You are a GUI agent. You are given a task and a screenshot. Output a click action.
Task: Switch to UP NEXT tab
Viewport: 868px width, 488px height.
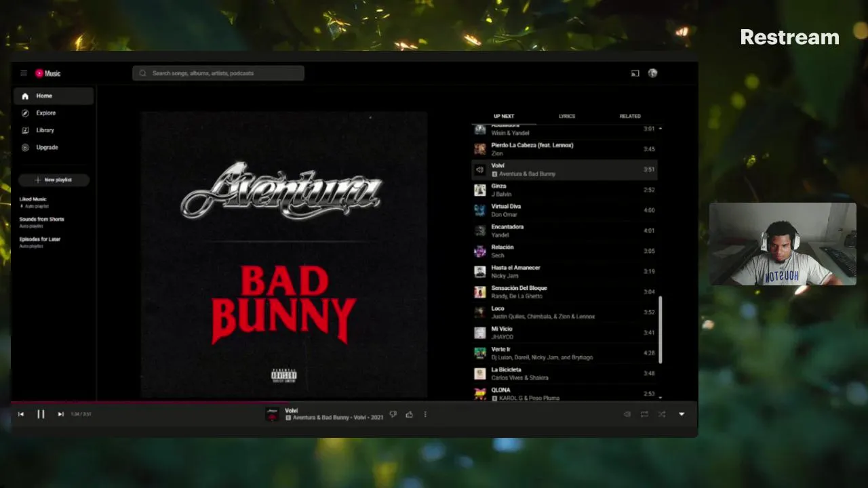504,116
